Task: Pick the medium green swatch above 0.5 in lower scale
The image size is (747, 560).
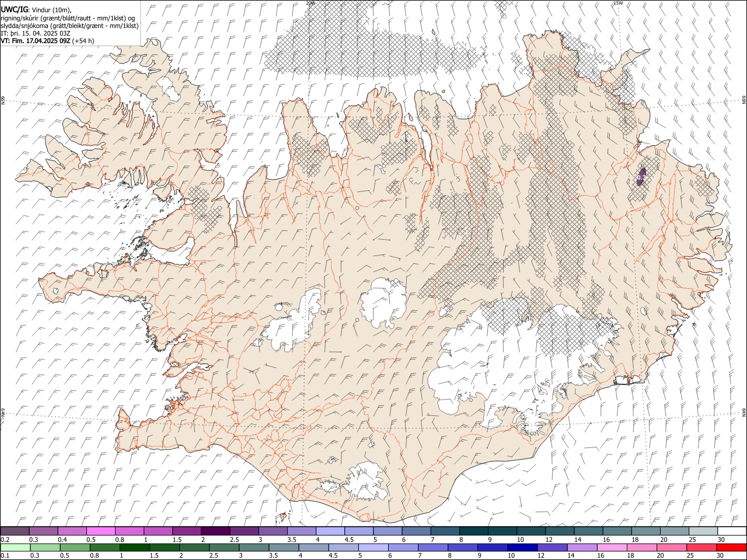Action: click(x=75, y=548)
